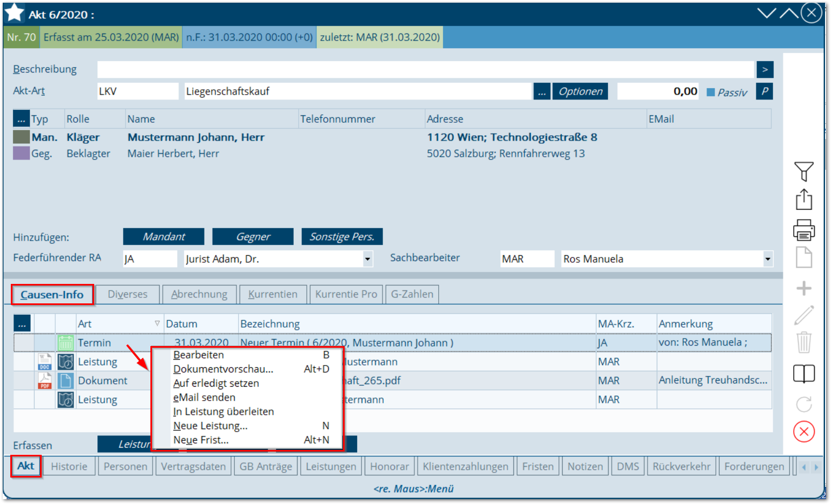Click the DOC file icon in first Leistung row
The height and width of the screenshot is (504, 831).
coord(45,362)
